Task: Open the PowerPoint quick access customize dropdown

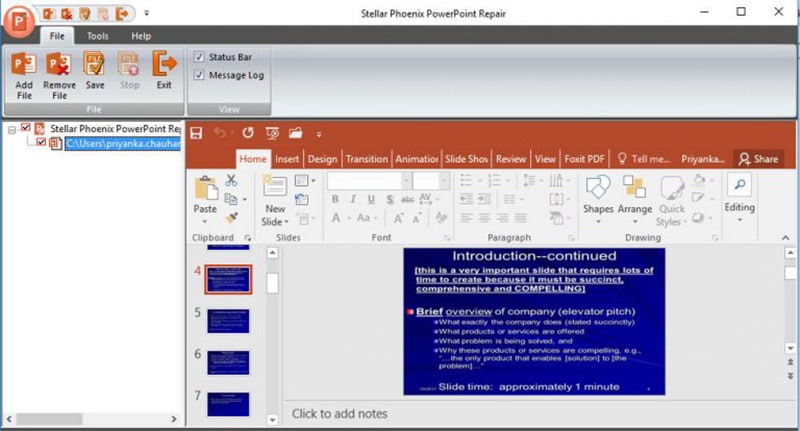Action: pos(319,134)
